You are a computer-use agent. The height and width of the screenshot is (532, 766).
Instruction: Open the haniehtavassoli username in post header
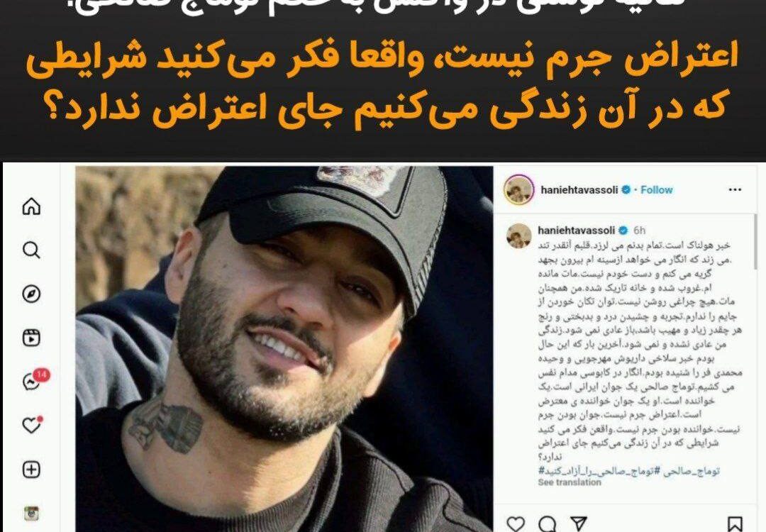(579, 189)
